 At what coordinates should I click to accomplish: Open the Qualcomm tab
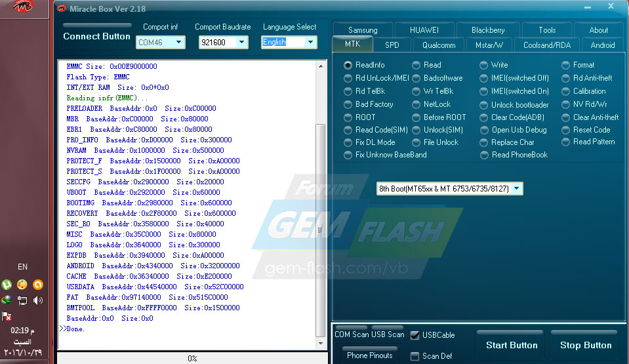pos(438,45)
